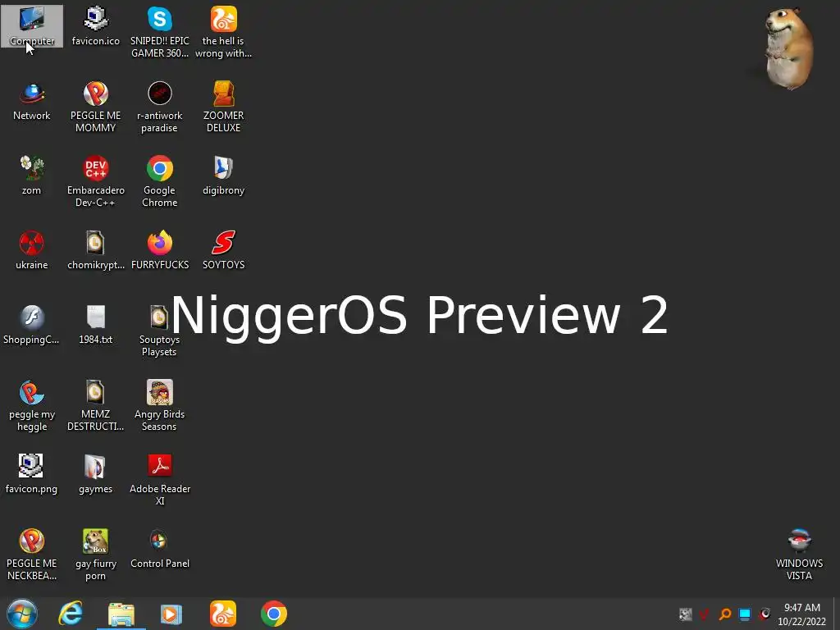840x630 pixels.
Task: Select the Angry Birds Seasons shortcut
Action: point(160,405)
